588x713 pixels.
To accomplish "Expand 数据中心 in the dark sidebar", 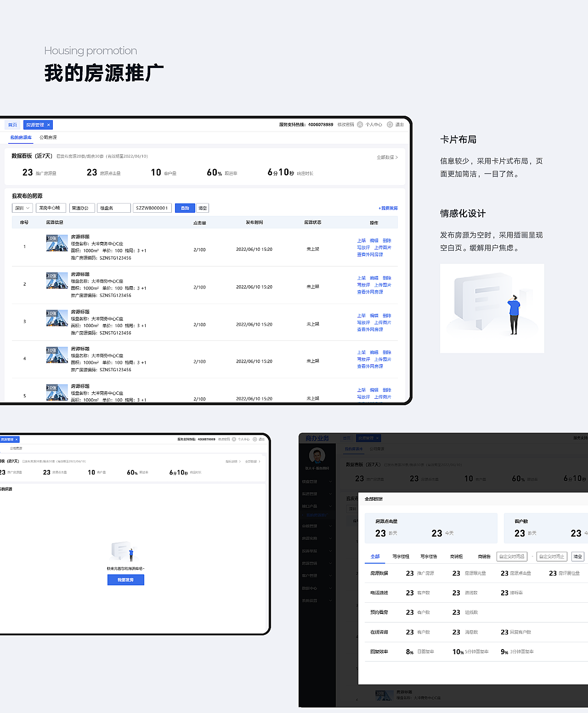I will coord(317,588).
